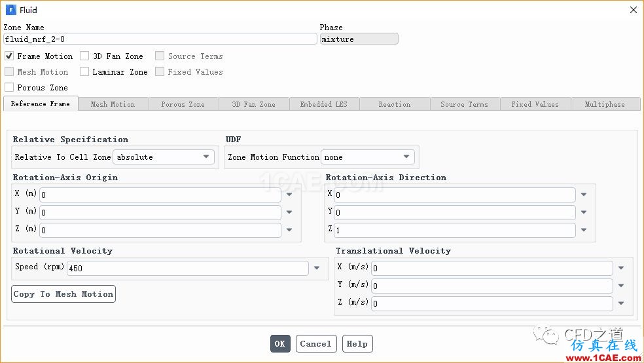Expand Translational Velocity Y options arrow
This screenshot has width=644, height=363.
[621, 285]
